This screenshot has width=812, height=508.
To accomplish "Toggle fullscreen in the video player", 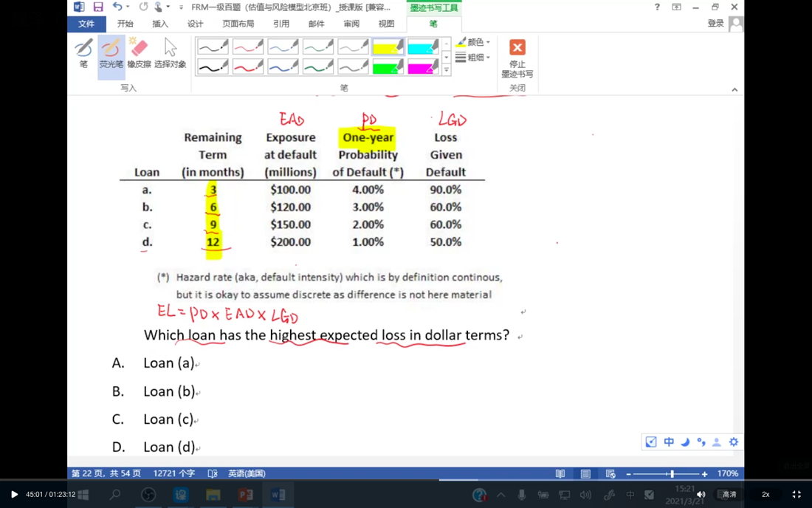I will pyautogui.click(x=796, y=495).
